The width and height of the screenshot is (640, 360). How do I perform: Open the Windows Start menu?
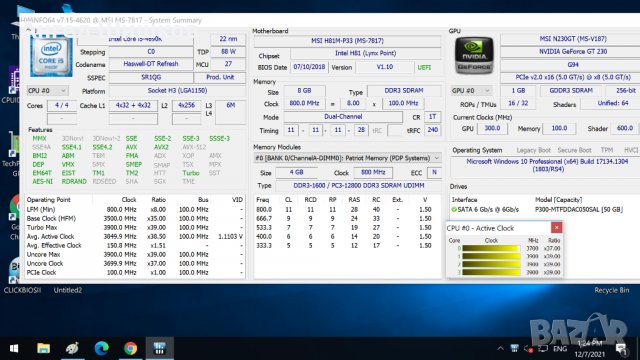14,348
